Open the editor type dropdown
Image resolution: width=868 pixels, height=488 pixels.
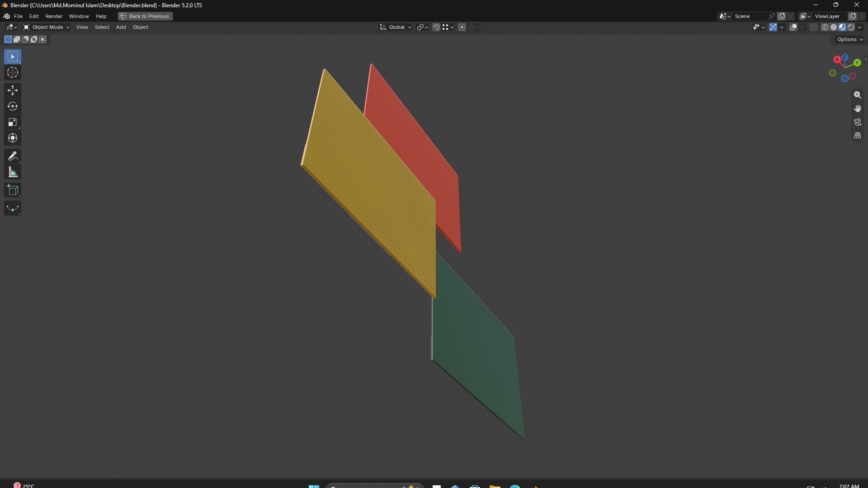pos(11,27)
